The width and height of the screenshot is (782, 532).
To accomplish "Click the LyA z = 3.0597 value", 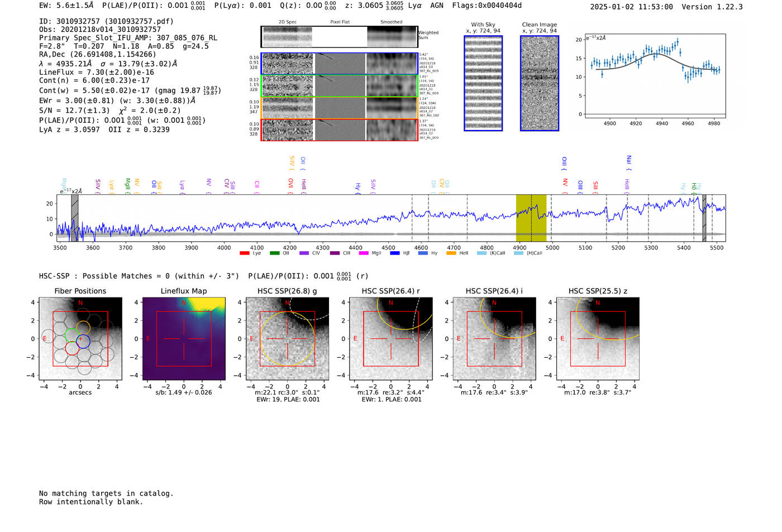I will pos(69,130).
